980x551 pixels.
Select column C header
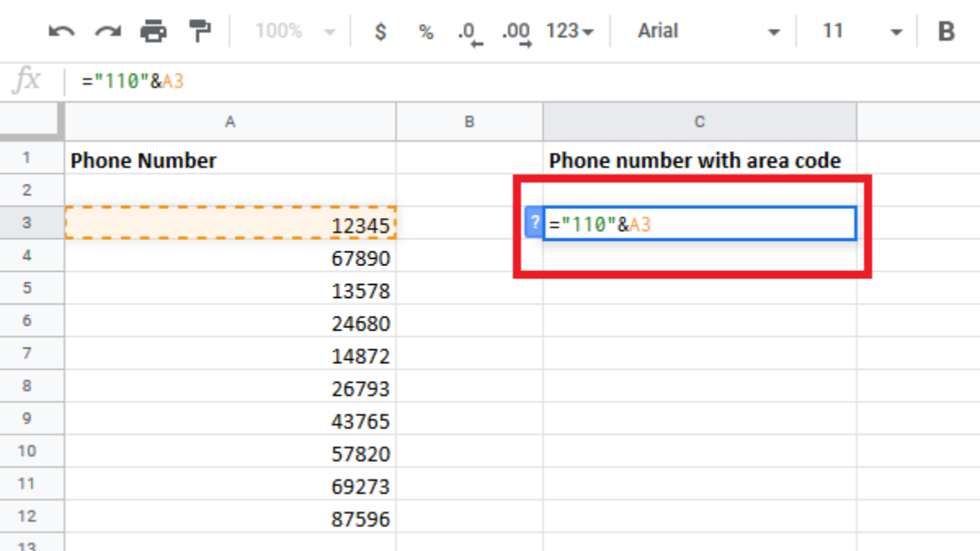click(699, 122)
